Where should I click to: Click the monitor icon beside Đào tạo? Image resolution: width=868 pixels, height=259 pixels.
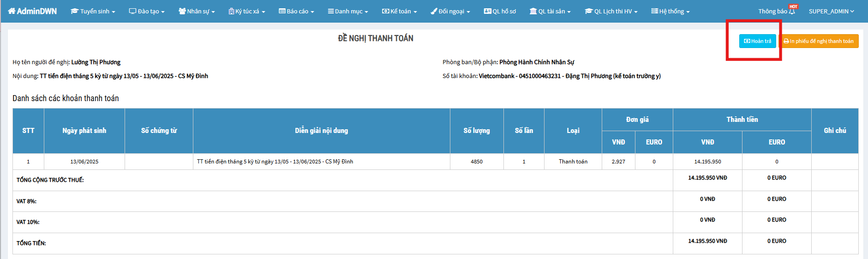coord(132,11)
